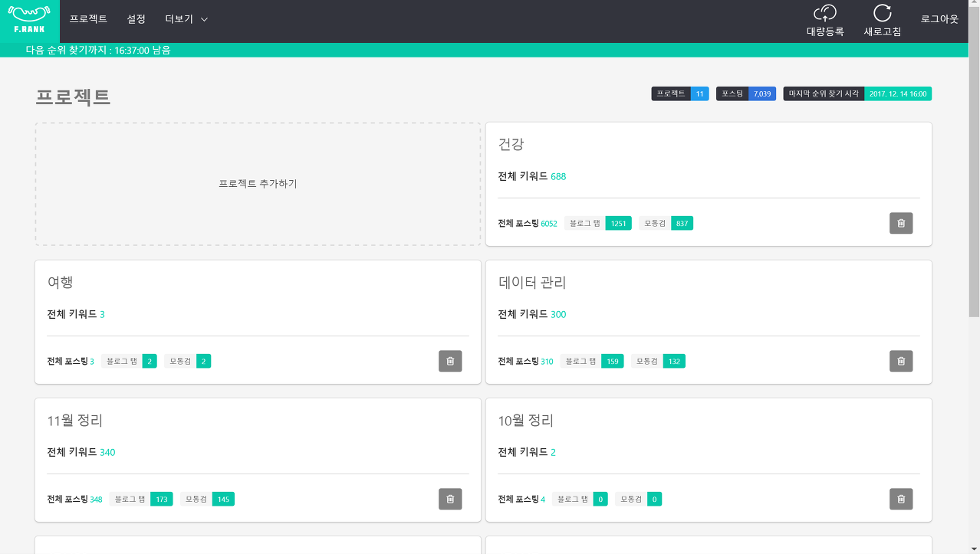
Task: Click 블로그 탭 1251 badge in 건강
Action: coord(598,223)
